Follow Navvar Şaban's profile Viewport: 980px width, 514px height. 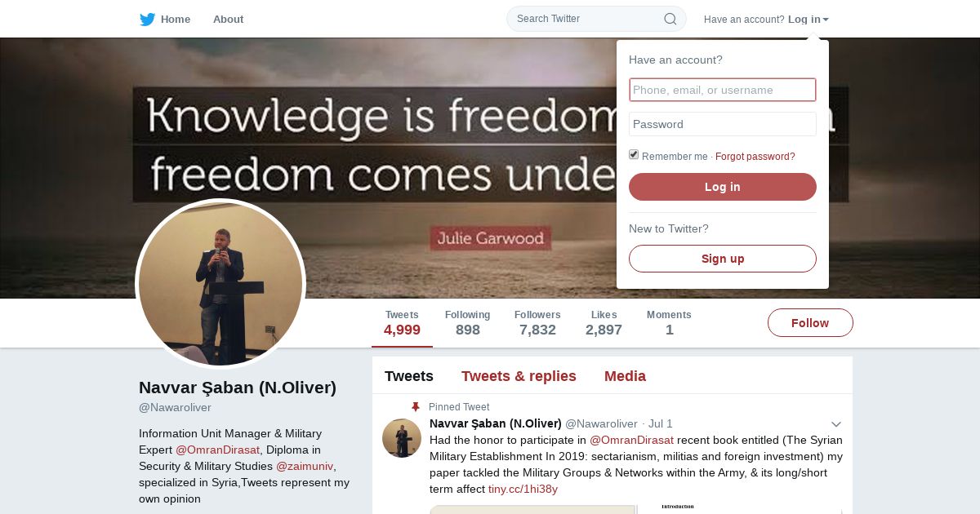pos(810,323)
